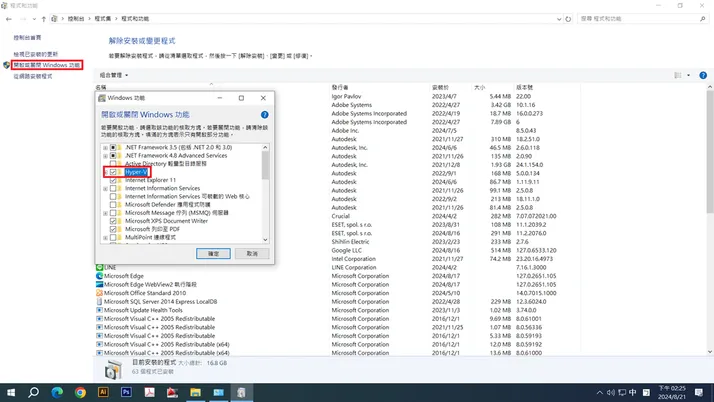Expand .NET Framework 4.8 Advanced Services node
The height and width of the screenshot is (402, 714).
coord(105,156)
